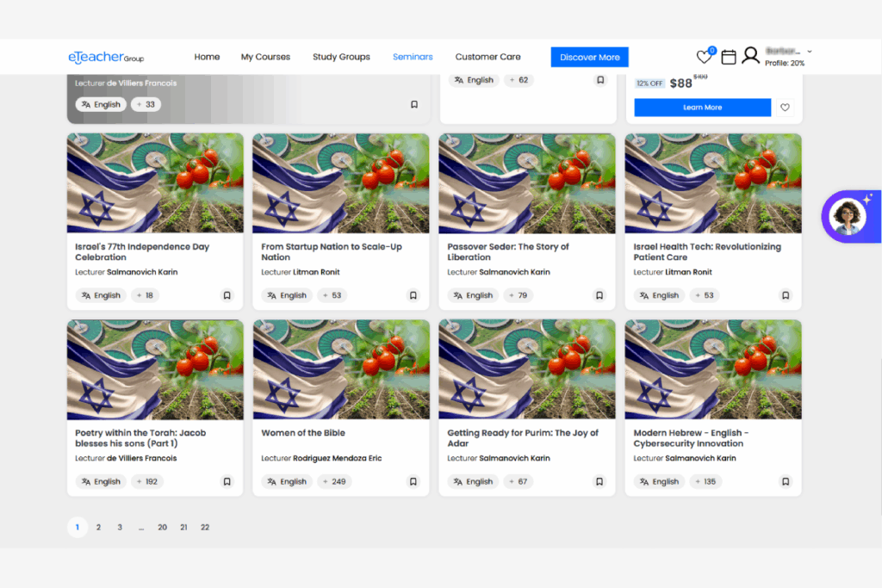Expand +67 languages on Purim card
This screenshot has height=588, width=882.
[519, 481]
